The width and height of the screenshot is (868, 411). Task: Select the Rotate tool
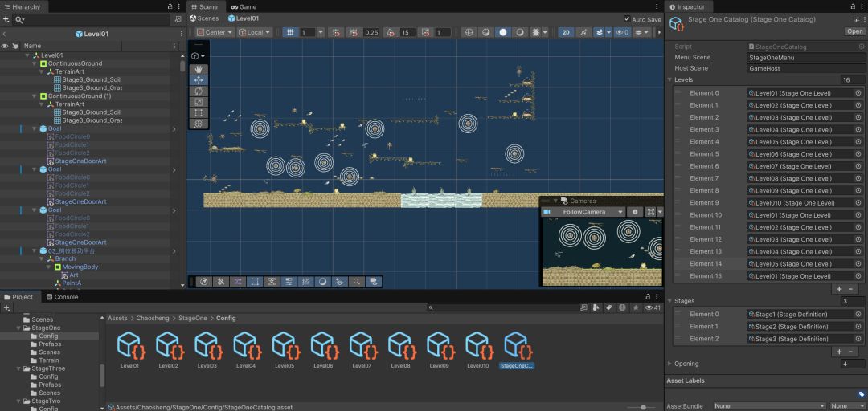(199, 92)
